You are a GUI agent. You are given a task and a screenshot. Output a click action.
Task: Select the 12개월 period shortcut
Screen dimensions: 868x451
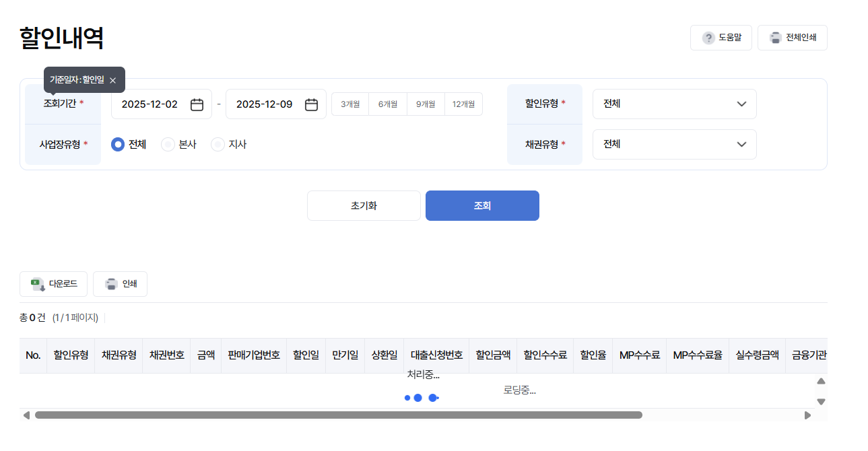pos(464,104)
